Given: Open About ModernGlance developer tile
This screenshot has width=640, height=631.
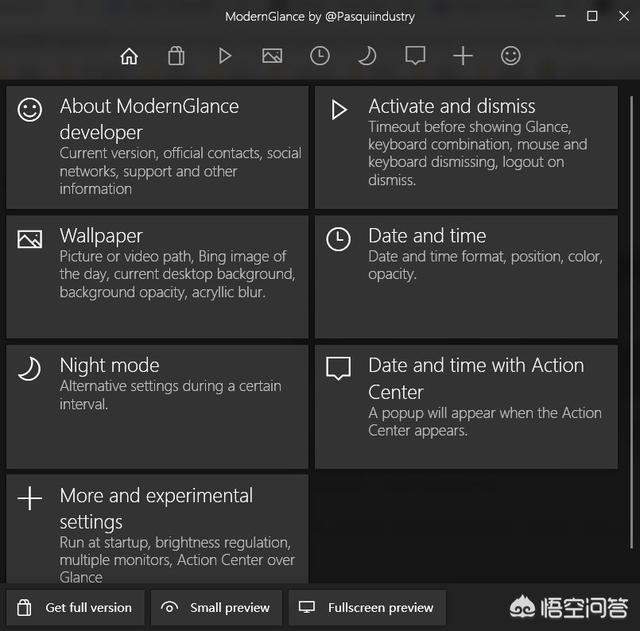Looking at the screenshot, I should click(x=157, y=147).
